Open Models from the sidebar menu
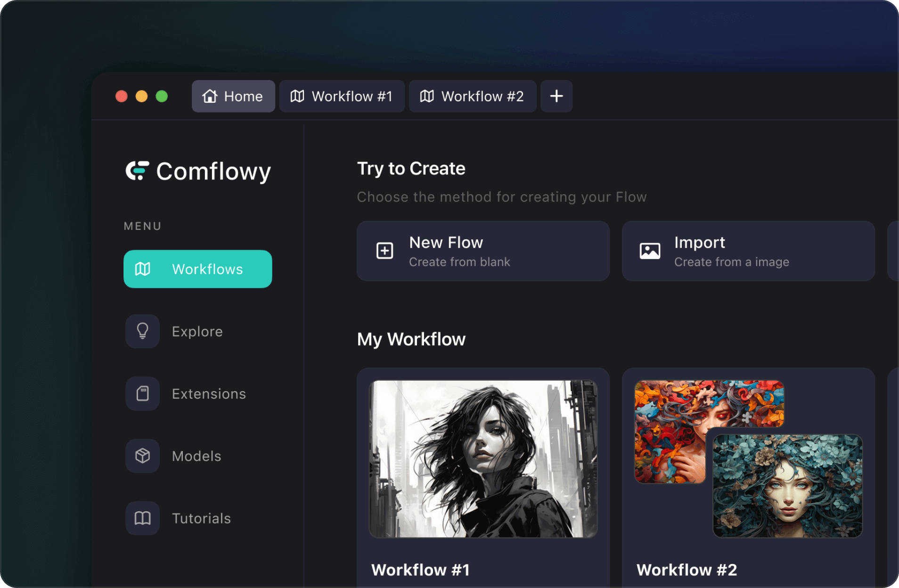The height and width of the screenshot is (588, 899). [x=173, y=456]
